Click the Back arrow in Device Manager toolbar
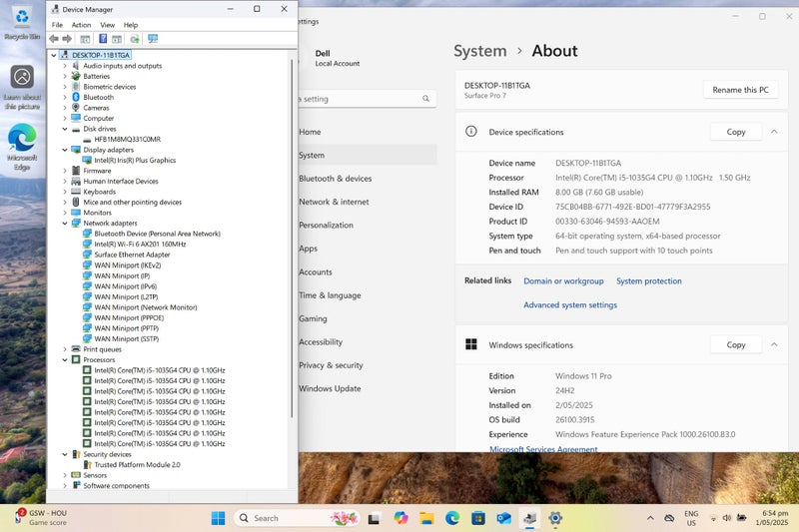799x532 pixels. click(x=54, y=39)
